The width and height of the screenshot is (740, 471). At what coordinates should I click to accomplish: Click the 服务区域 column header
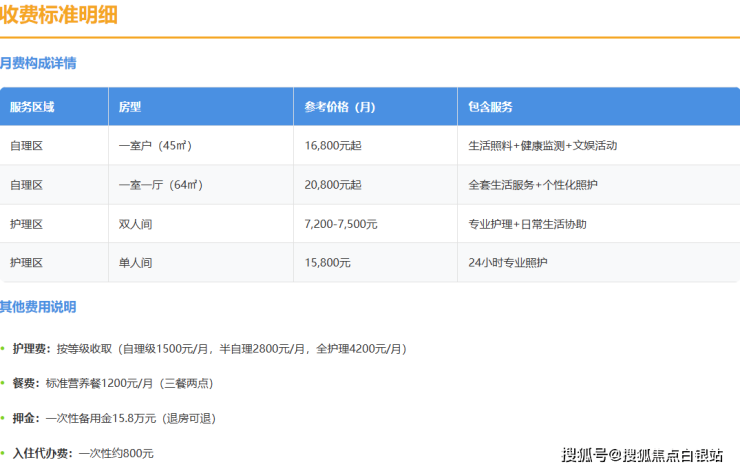point(32,107)
